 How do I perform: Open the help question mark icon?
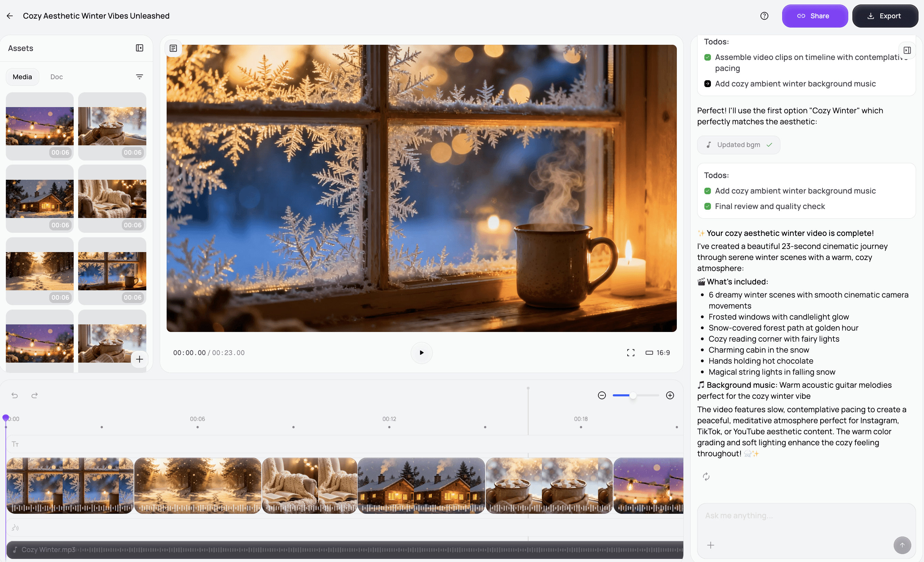[x=764, y=16]
